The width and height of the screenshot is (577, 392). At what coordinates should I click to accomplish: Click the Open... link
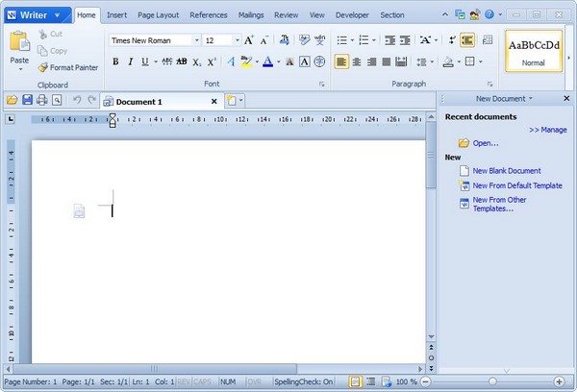coord(486,143)
